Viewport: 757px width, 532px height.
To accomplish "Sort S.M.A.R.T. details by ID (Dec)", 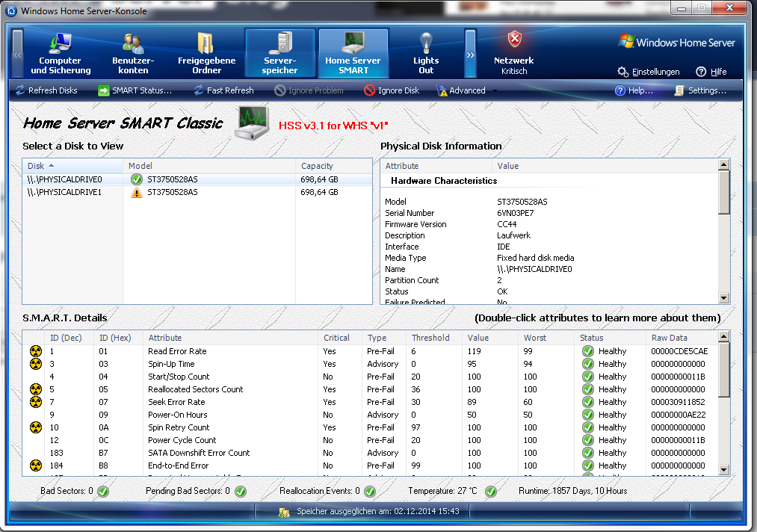I will point(69,338).
